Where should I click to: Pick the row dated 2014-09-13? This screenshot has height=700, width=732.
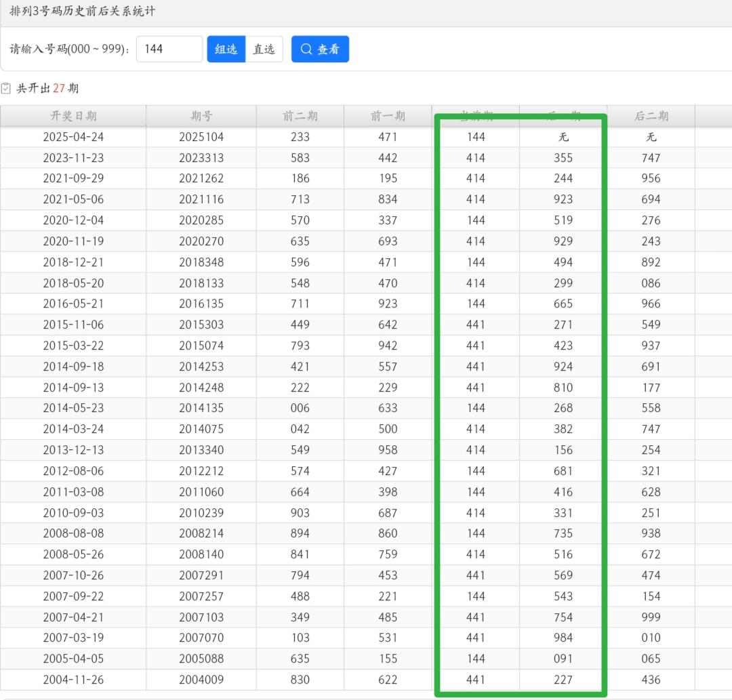(73, 388)
